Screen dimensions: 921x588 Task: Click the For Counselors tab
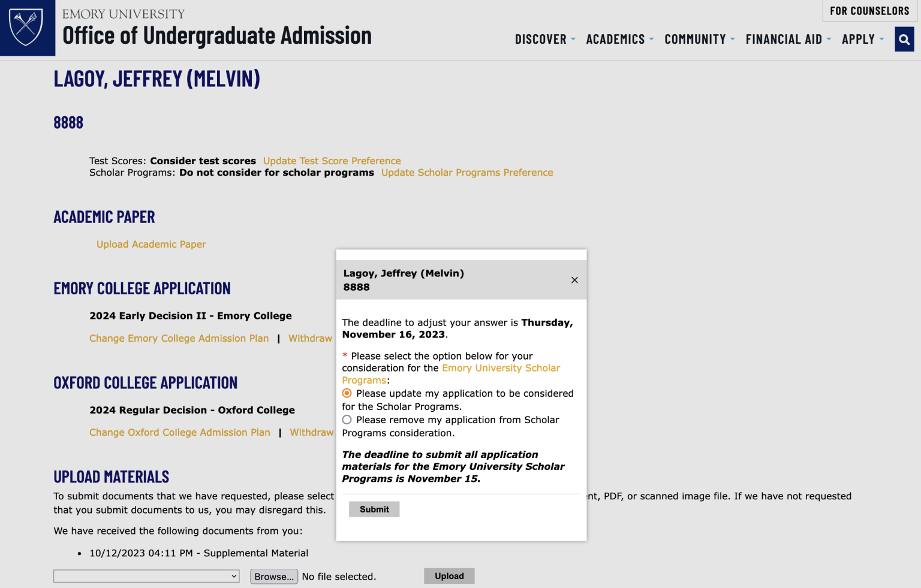point(869,11)
